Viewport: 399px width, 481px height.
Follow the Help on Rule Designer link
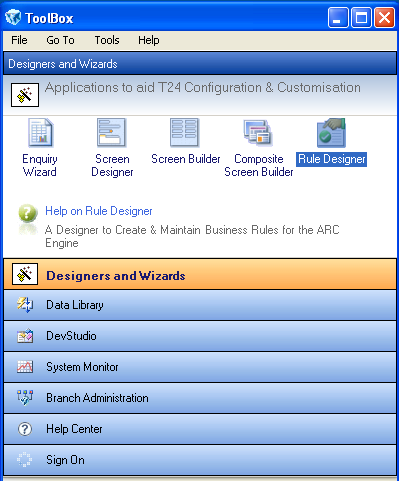tap(99, 211)
